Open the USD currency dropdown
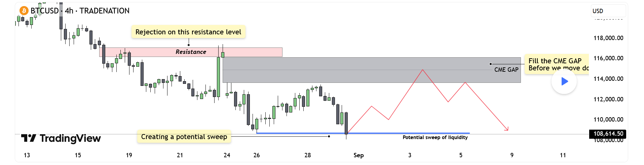644x165 pixels. coord(608,11)
